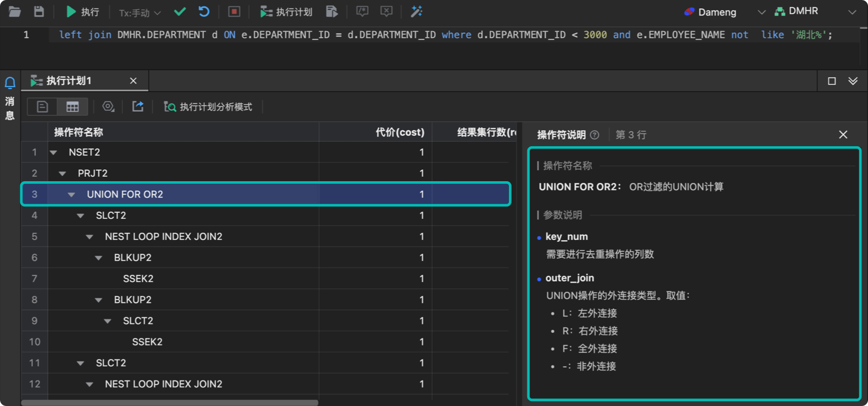Viewport: 868px width, 406px height.
Task: Collapse SLCT2 node in row 9
Action: click(108, 321)
